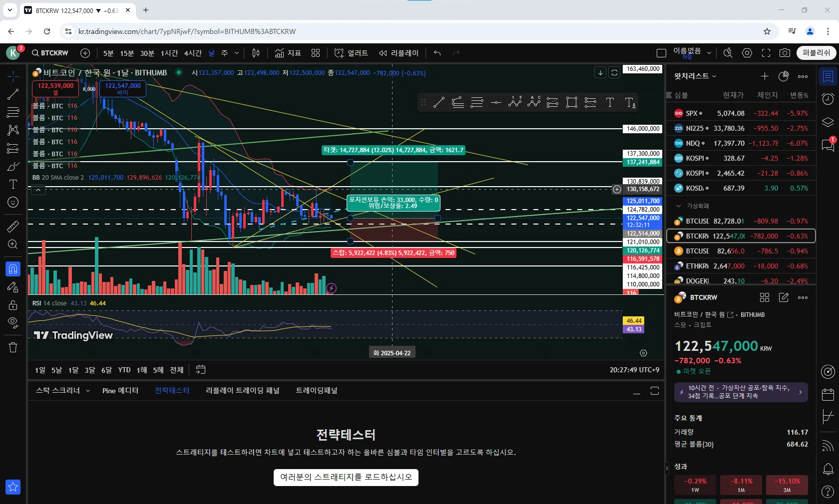Select the trend line tool in left sidebar
This screenshot has width=839, height=504.
click(13, 94)
